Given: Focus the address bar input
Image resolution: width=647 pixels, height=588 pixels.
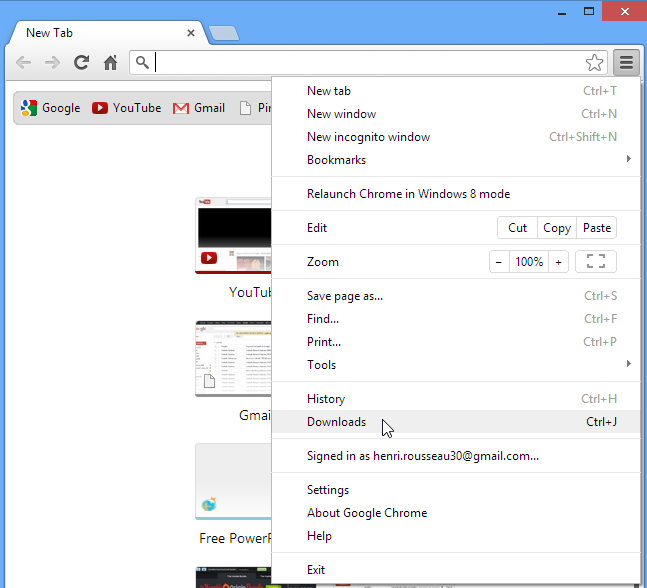Looking at the screenshot, I should (368, 63).
